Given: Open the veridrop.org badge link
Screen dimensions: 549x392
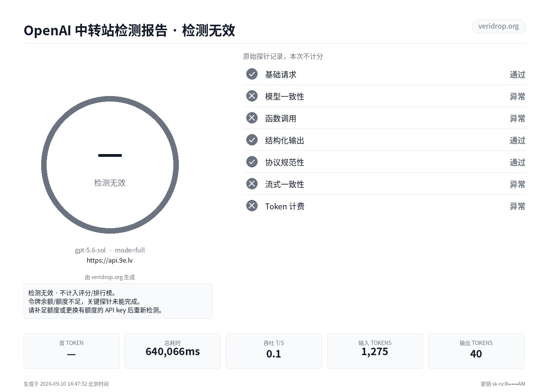Looking at the screenshot, I should pyautogui.click(x=498, y=26).
